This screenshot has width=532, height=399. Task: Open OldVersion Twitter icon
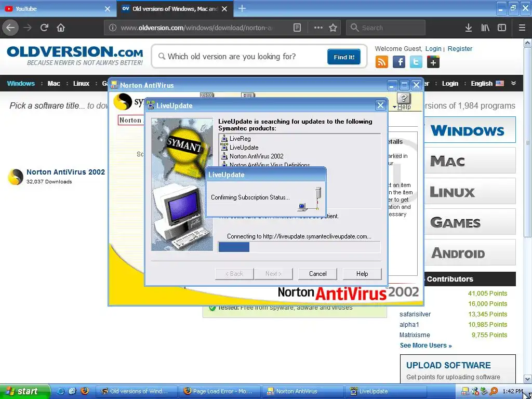click(416, 62)
